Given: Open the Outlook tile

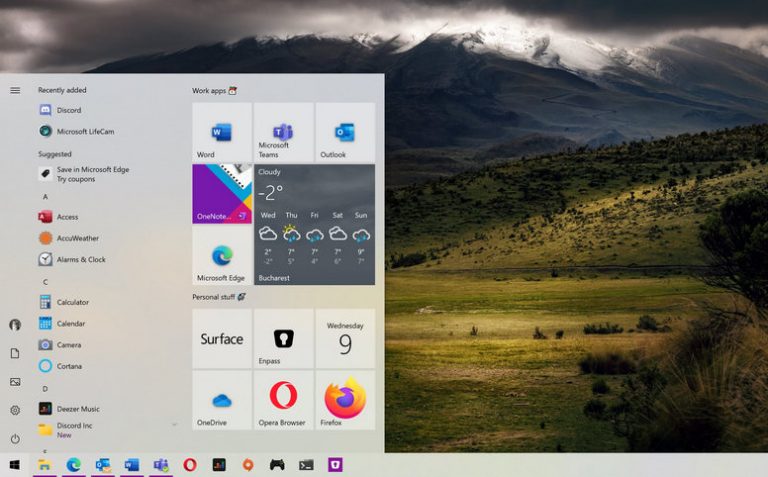Looking at the screenshot, I should click(x=345, y=133).
